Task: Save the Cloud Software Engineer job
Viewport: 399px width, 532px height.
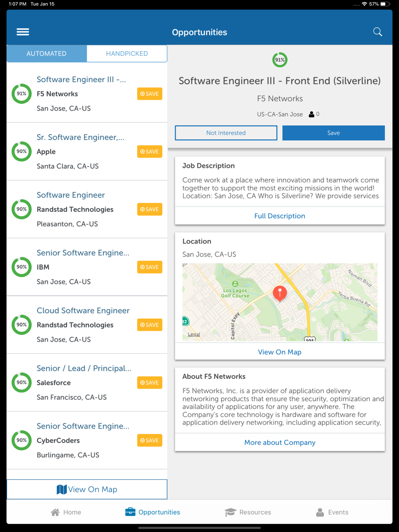Action: click(150, 325)
